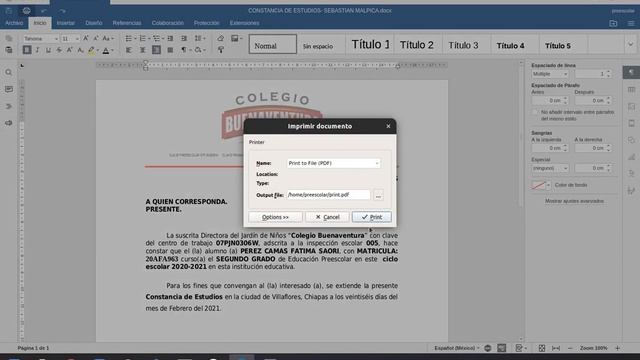The height and width of the screenshot is (360, 640).
Task: Close the Imprimir documento dialog
Action: pos(388,126)
